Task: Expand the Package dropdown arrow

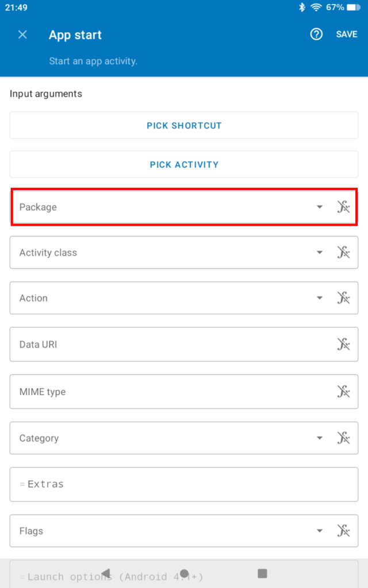Action: pyautogui.click(x=320, y=207)
